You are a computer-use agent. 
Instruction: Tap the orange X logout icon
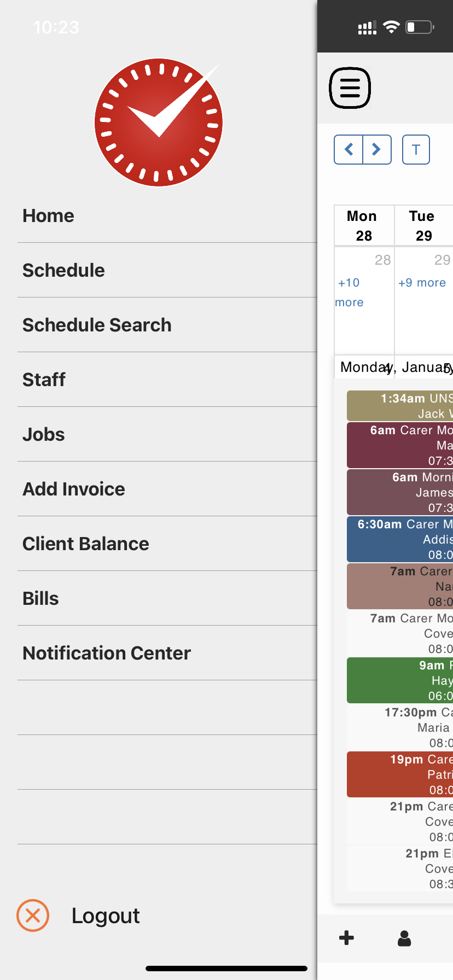coord(33,915)
